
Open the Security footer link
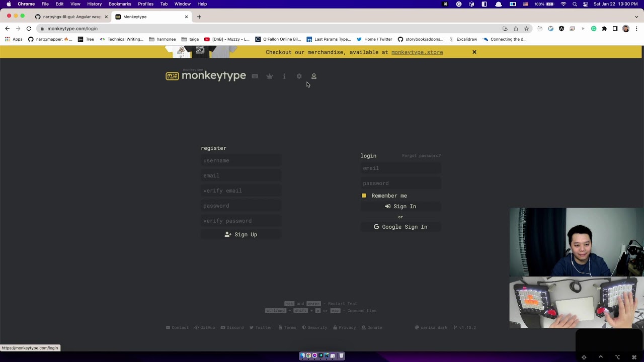314,327
